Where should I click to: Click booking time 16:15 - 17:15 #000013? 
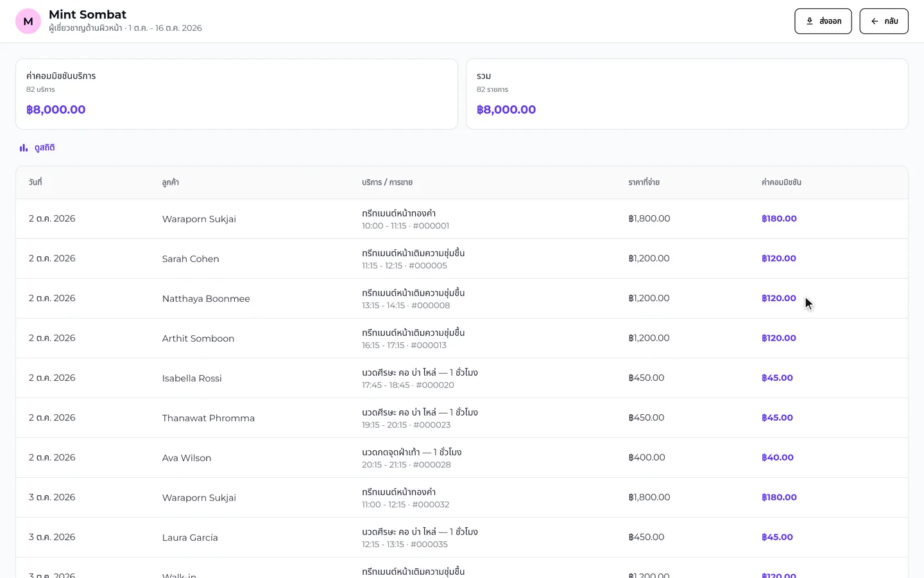[404, 346]
